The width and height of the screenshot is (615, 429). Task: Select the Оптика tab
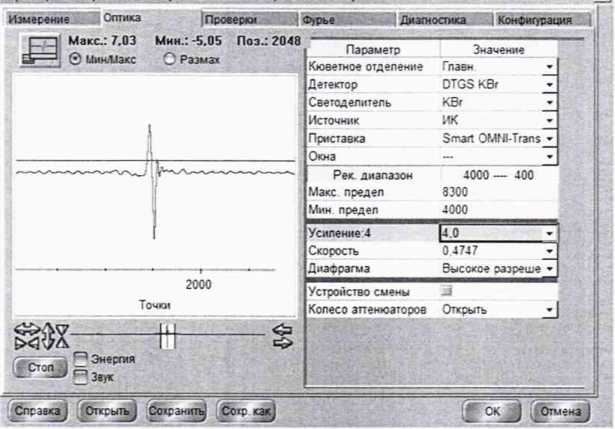151,18
